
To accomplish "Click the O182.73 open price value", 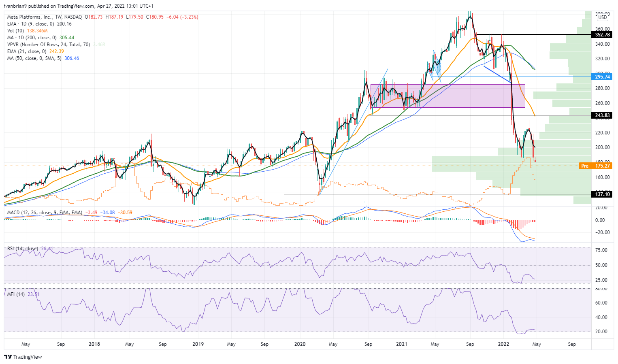I will (x=94, y=17).
